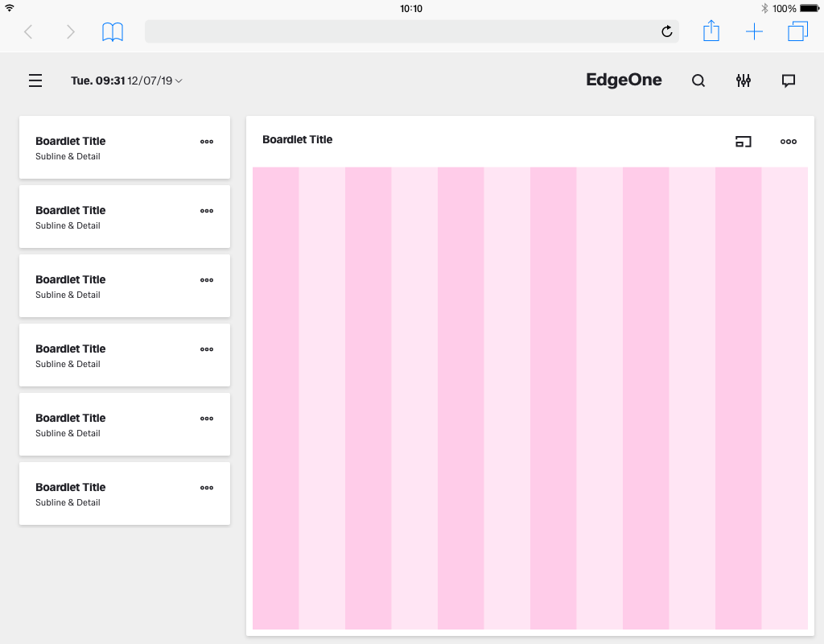The width and height of the screenshot is (824, 644).
Task: Open options for the first sidebar boardlet
Action: coord(207,142)
